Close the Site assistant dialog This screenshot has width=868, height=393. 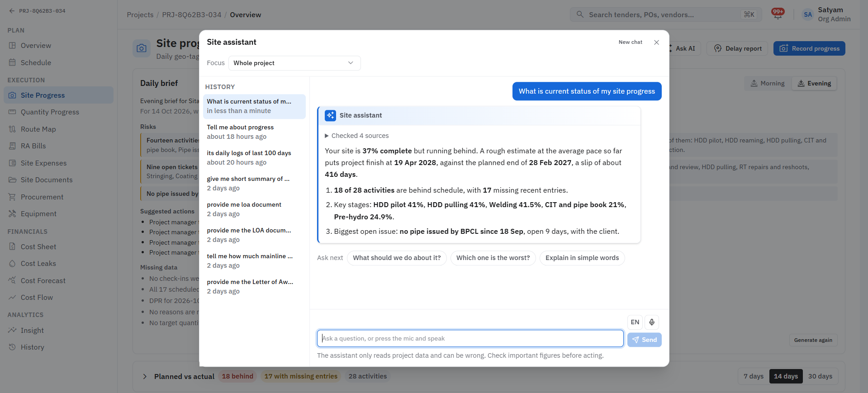tap(656, 43)
